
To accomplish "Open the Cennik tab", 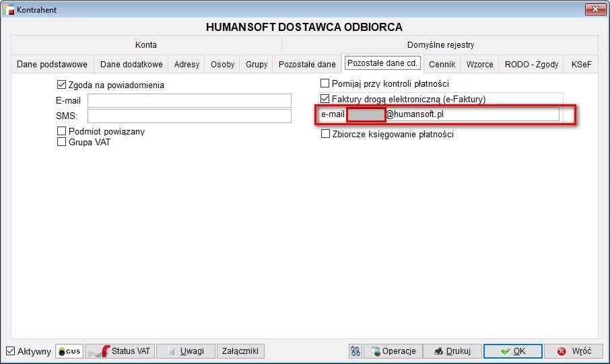I will click(x=442, y=64).
